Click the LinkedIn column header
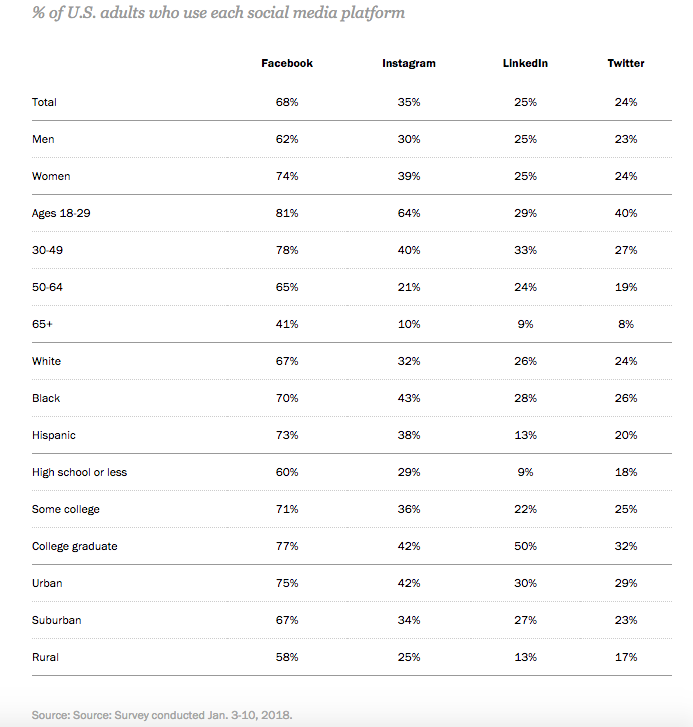This screenshot has height=727, width=693. tap(525, 63)
